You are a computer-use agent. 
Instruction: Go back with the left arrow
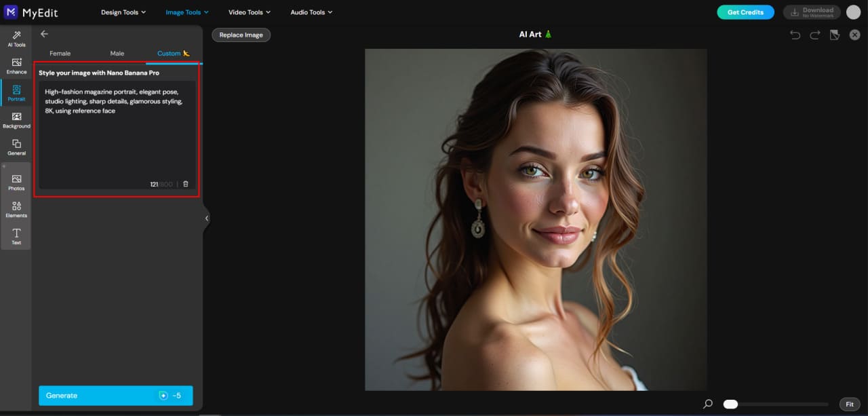45,34
